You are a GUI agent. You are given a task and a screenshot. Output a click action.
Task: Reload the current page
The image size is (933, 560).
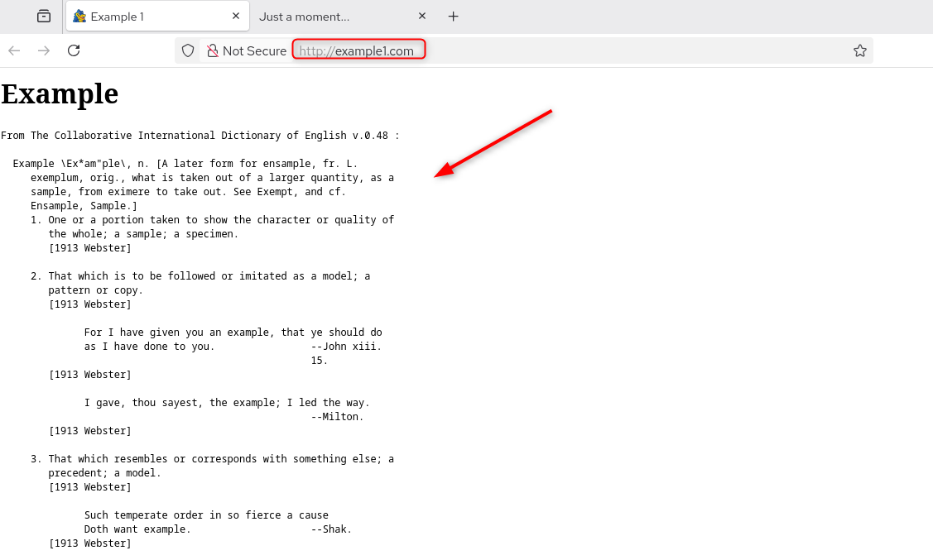click(74, 50)
